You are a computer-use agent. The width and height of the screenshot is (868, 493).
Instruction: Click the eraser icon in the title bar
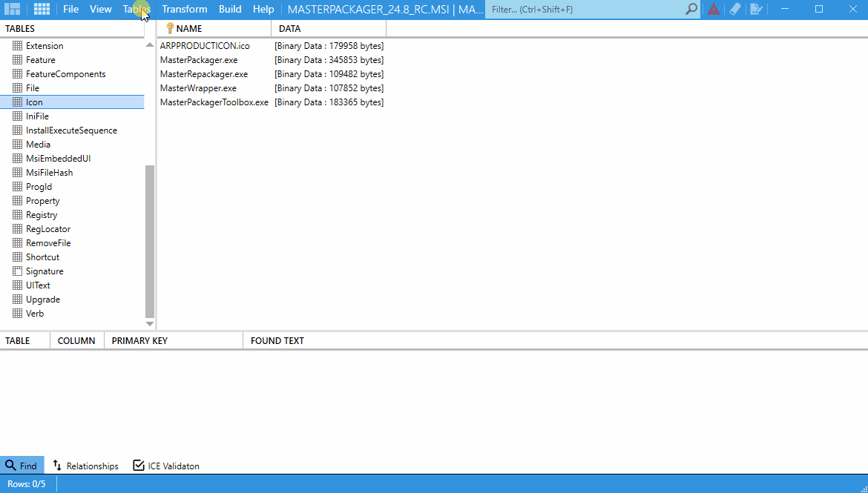point(734,10)
